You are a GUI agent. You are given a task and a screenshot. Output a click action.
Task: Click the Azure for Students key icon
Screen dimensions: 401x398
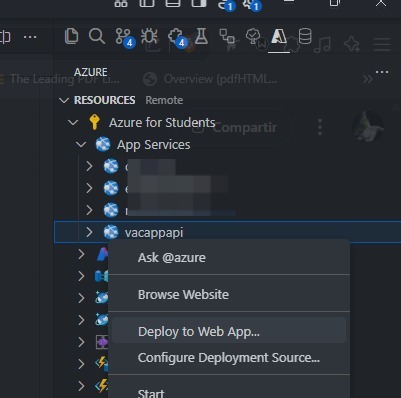tap(95, 122)
